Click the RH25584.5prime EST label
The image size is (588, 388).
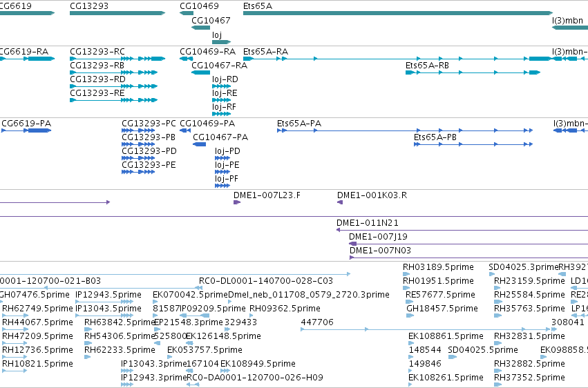pos(529,295)
